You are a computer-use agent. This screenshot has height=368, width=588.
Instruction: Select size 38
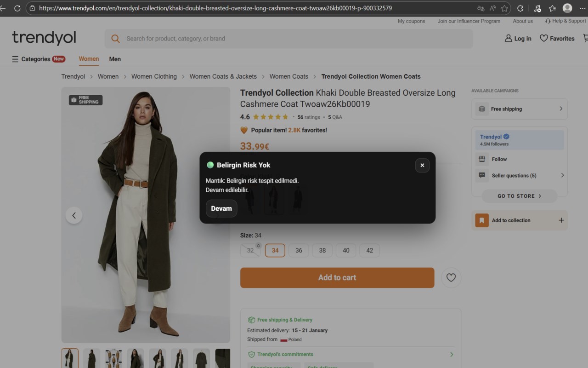(x=322, y=250)
